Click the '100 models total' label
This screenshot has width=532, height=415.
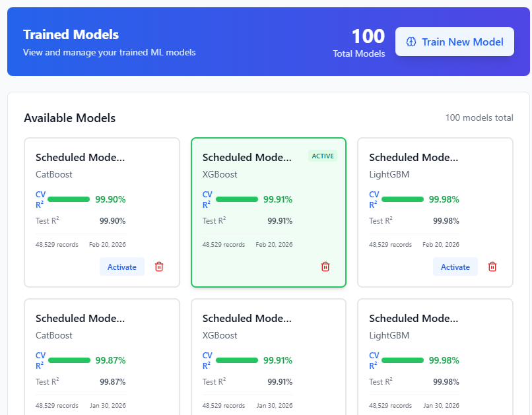pyautogui.click(x=479, y=117)
